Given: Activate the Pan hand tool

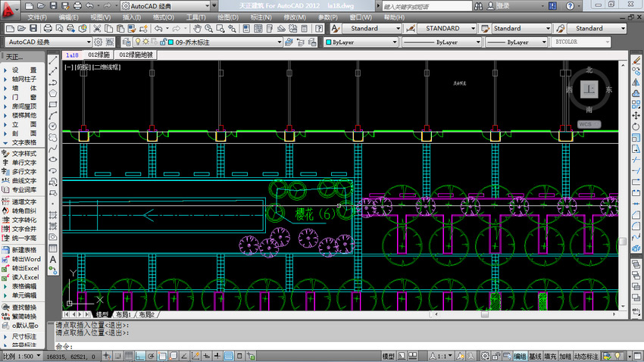Looking at the screenshot, I should point(198,28).
